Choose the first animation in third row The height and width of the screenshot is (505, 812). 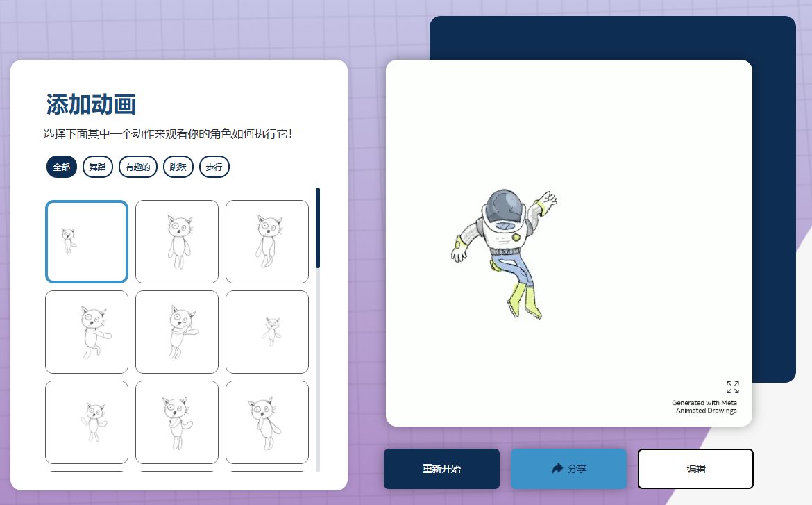(87, 422)
